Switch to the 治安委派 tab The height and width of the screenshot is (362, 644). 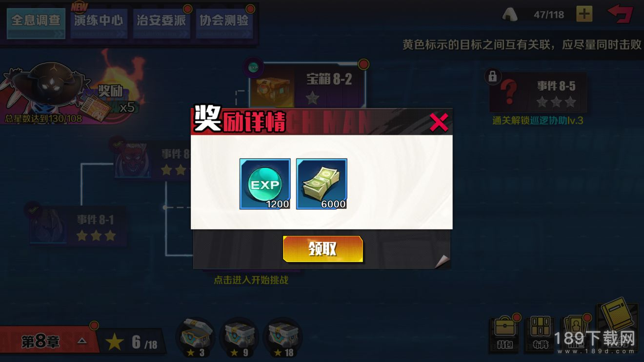pyautogui.click(x=161, y=23)
